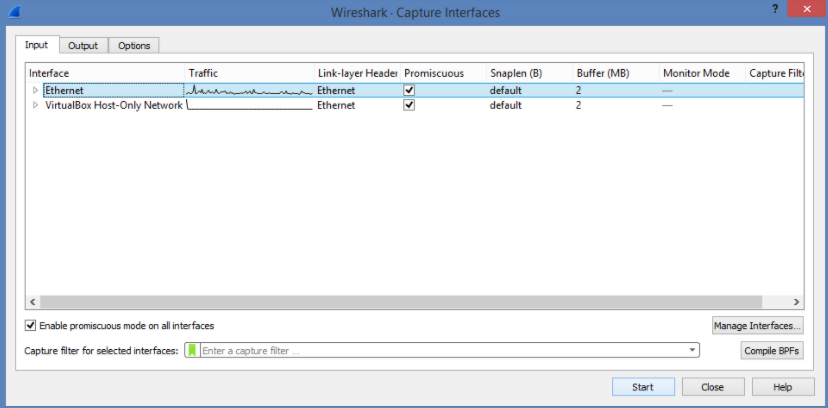Click Ethernet row's snaplen 'default' cell
Image resolution: width=828 pixels, height=408 pixels.
[505, 90]
